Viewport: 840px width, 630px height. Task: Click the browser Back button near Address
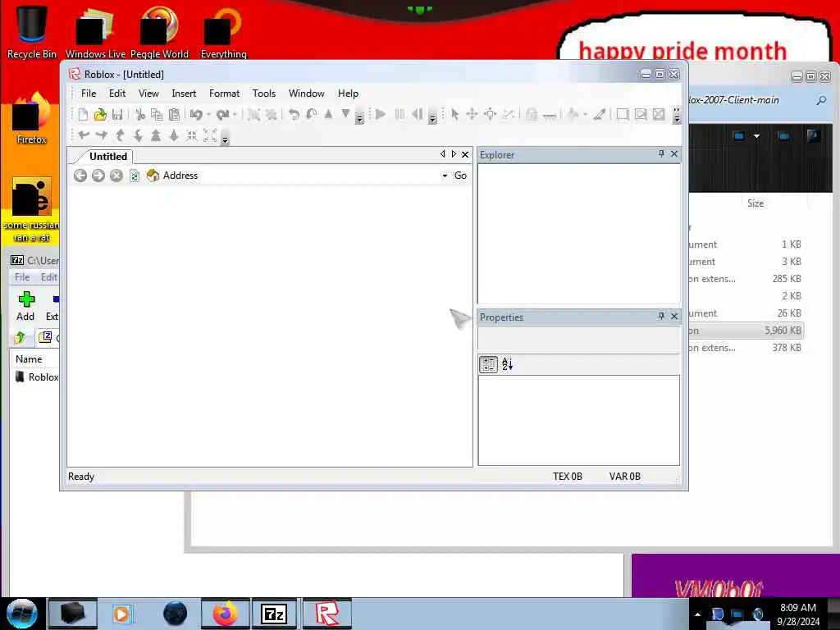(x=80, y=176)
